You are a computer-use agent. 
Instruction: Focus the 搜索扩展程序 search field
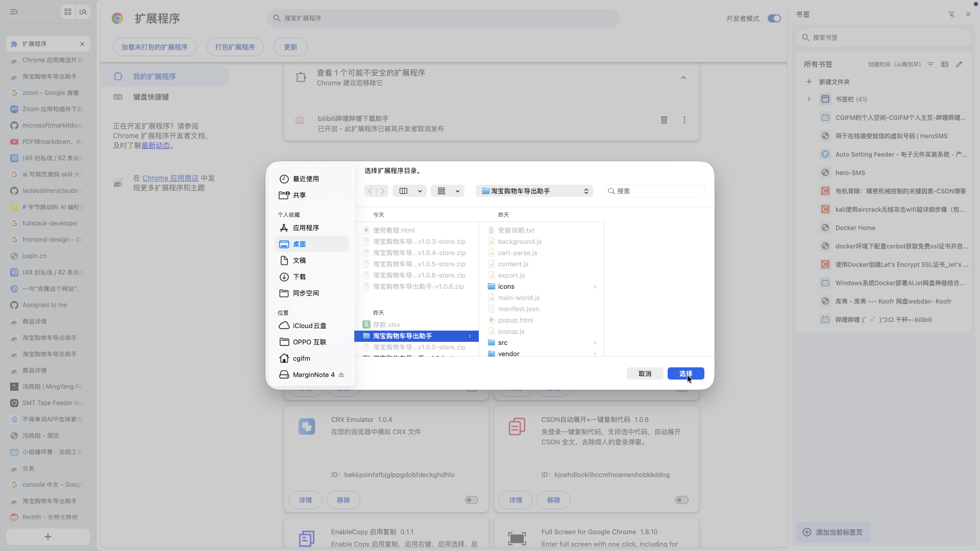pos(443,18)
